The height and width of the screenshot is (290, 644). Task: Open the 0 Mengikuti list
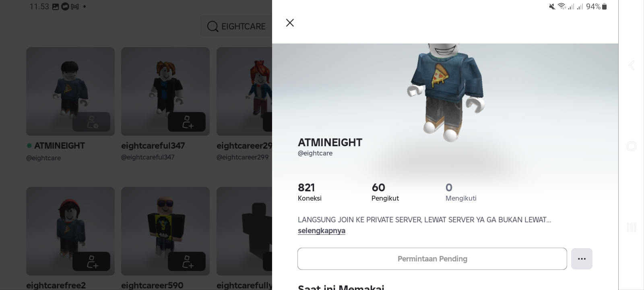point(461,192)
